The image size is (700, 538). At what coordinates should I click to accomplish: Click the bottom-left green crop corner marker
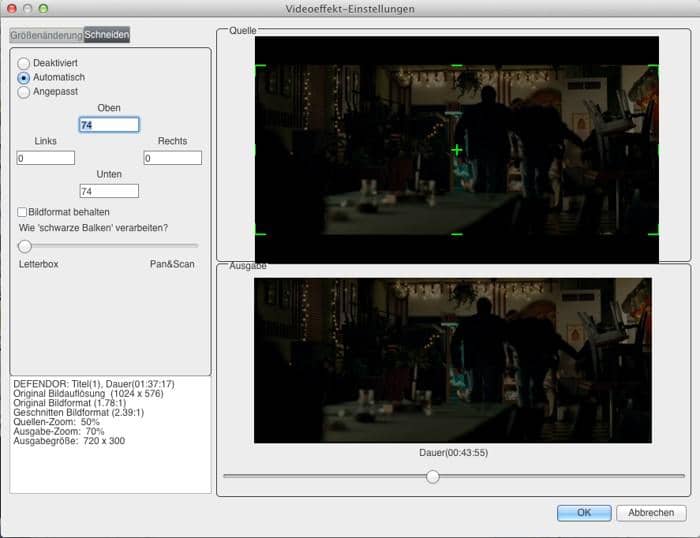(x=260, y=230)
